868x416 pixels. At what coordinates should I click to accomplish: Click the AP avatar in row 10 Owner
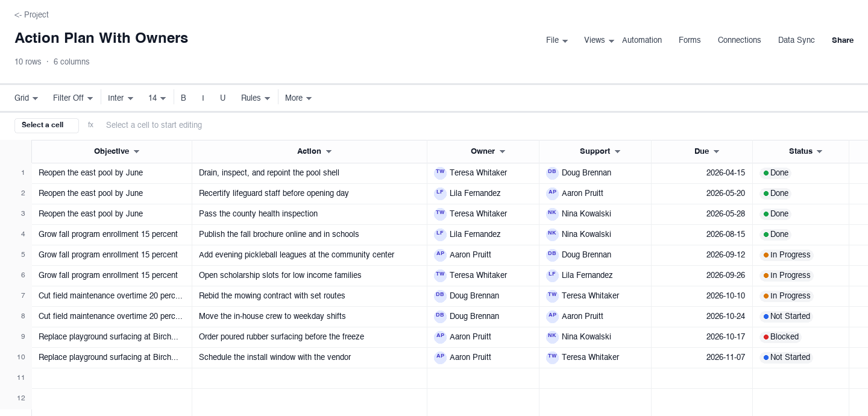[x=440, y=357]
